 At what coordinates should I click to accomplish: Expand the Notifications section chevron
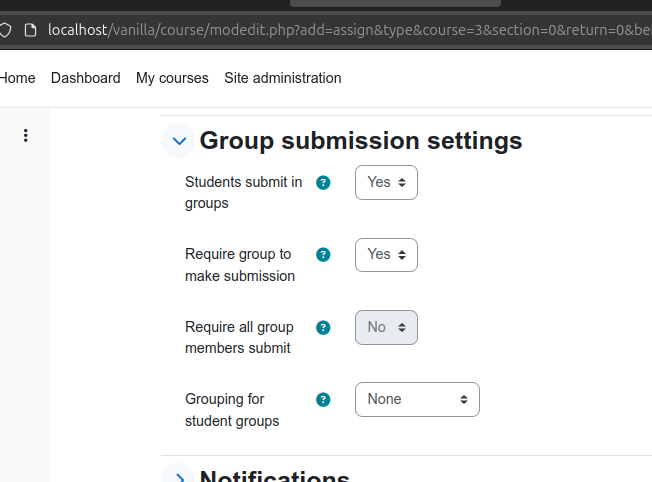[x=178, y=474]
